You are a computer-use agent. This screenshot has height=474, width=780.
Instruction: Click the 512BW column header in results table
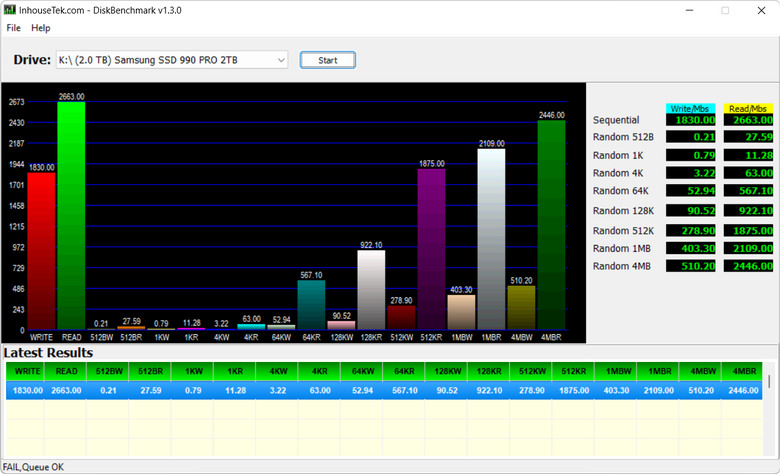coord(109,371)
